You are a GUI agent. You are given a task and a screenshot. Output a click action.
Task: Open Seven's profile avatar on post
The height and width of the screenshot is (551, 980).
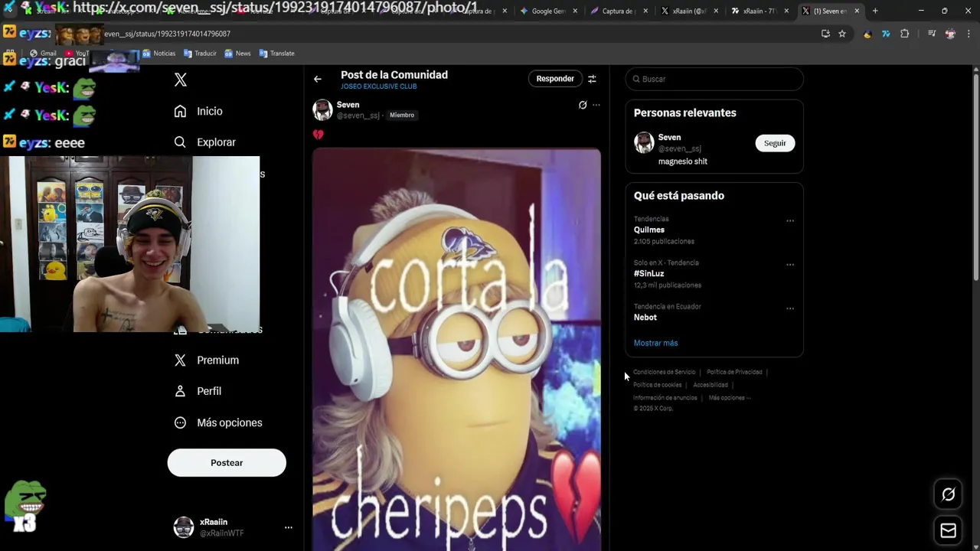(323, 110)
